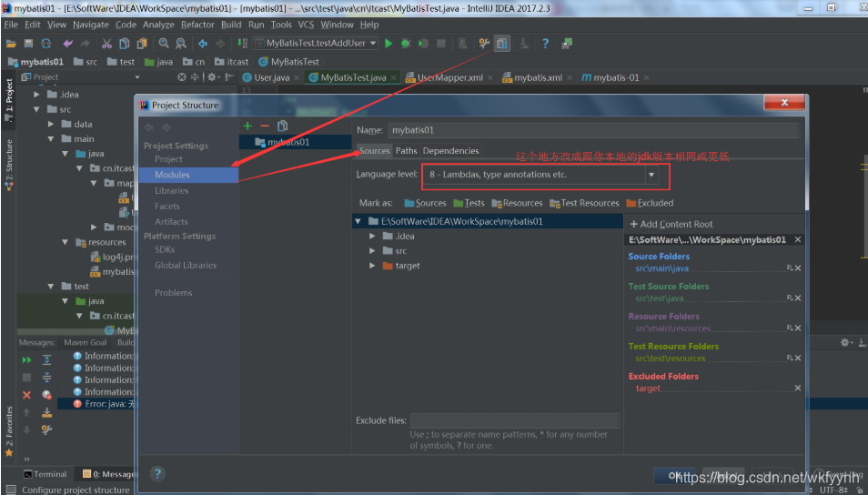The width and height of the screenshot is (868, 495).
Task: Click the Expand All icon in the Messages panel
Action: (x=47, y=360)
